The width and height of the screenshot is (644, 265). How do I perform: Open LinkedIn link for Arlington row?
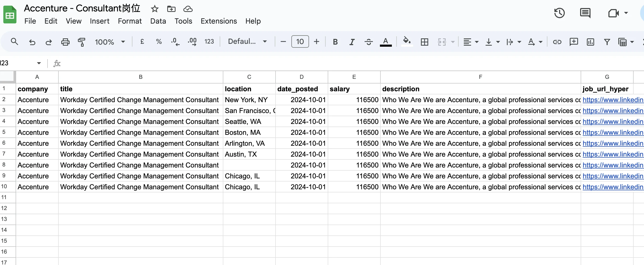(613, 143)
